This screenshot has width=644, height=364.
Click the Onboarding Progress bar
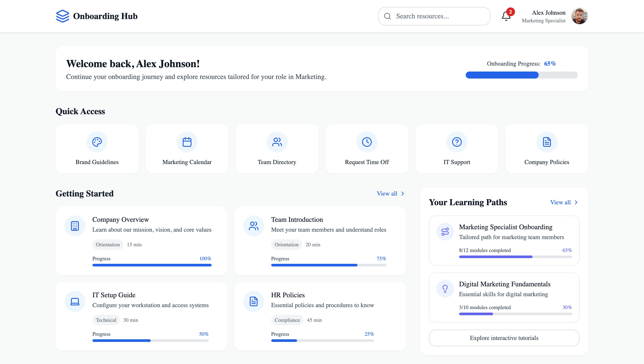pos(521,75)
